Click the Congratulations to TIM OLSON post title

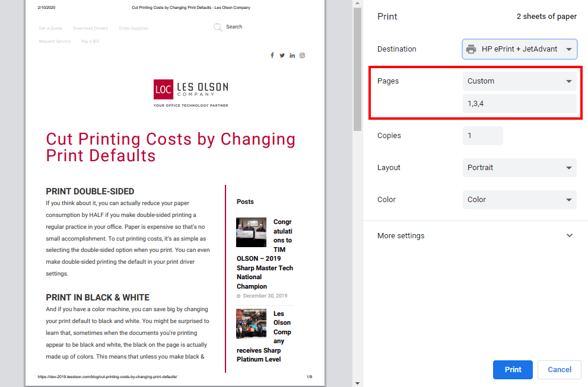(x=265, y=254)
